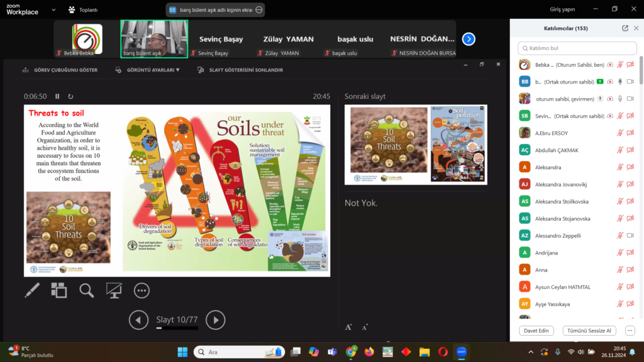Select the pen and laser pointer tool
This screenshot has height=362, width=644.
(x=32, y=290)
